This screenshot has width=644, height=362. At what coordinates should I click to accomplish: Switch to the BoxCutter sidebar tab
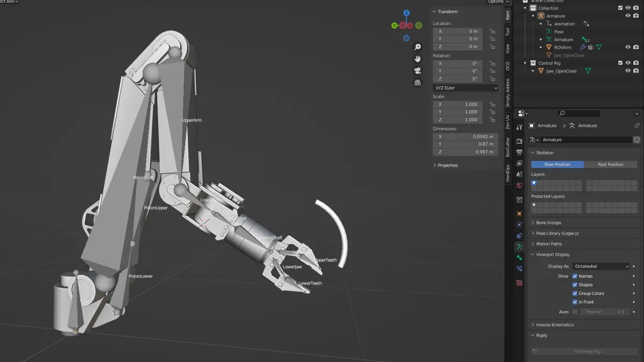(508, 146)
